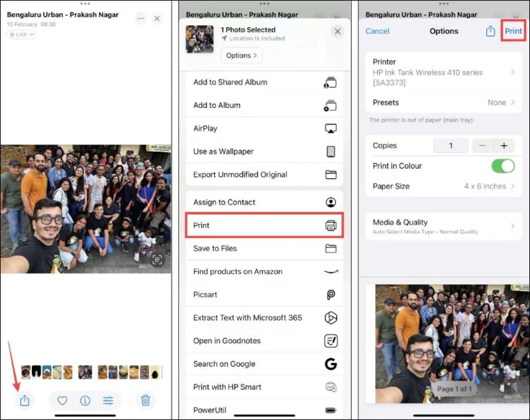Viewport: 530px width, 420px height.
Task: Tap the Print button top right
Action: pos(513,30)
